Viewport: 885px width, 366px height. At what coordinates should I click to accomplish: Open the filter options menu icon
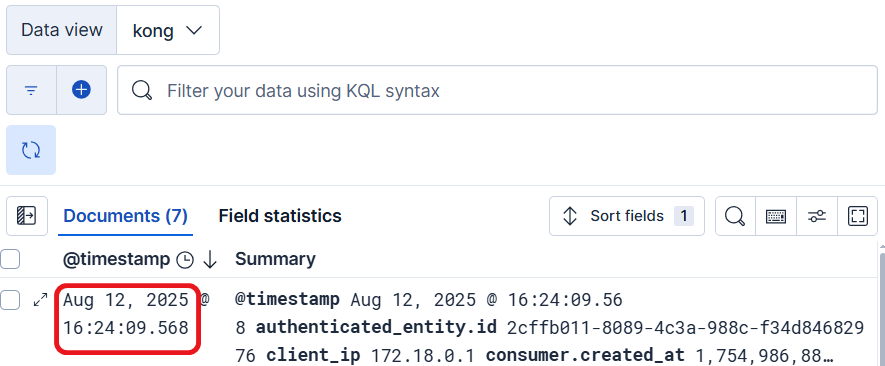(31, 90)
